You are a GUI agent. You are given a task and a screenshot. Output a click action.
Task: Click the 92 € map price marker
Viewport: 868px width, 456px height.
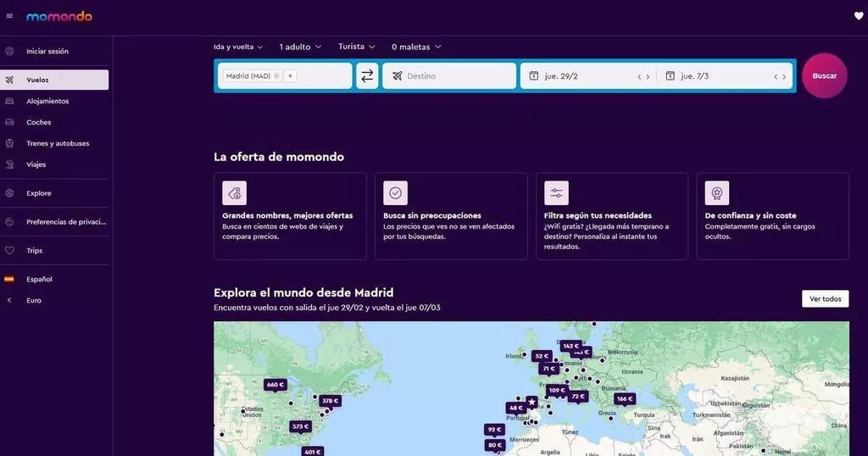494,430
